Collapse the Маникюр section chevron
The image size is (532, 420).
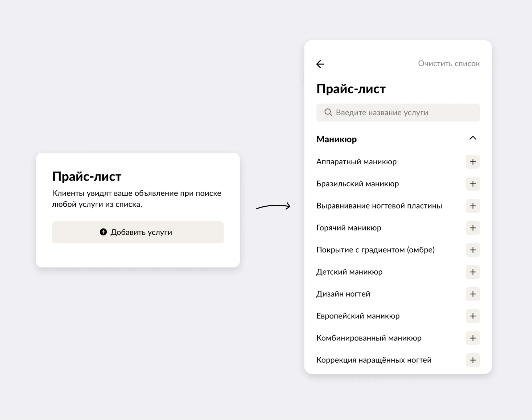coord(473,138)
